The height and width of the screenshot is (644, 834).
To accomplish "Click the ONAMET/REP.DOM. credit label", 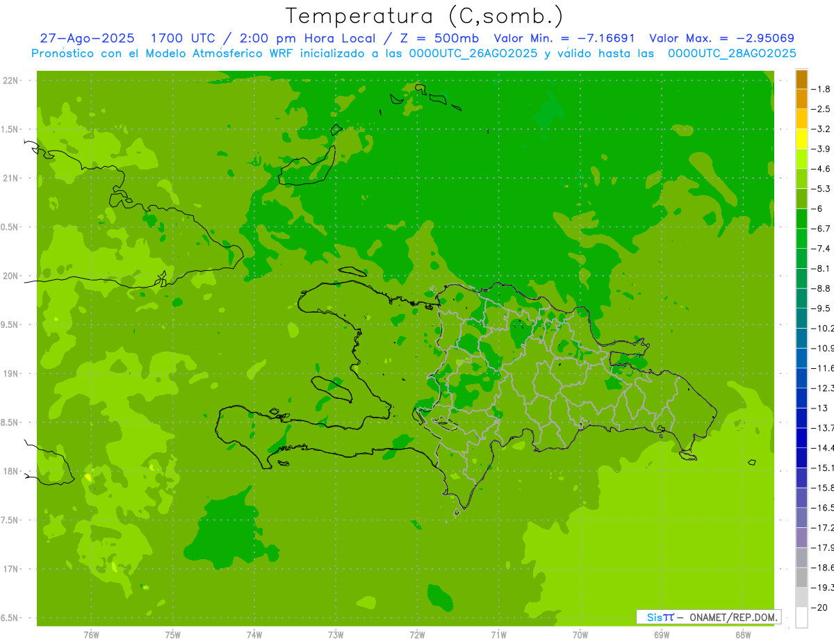I will [733, 617].
